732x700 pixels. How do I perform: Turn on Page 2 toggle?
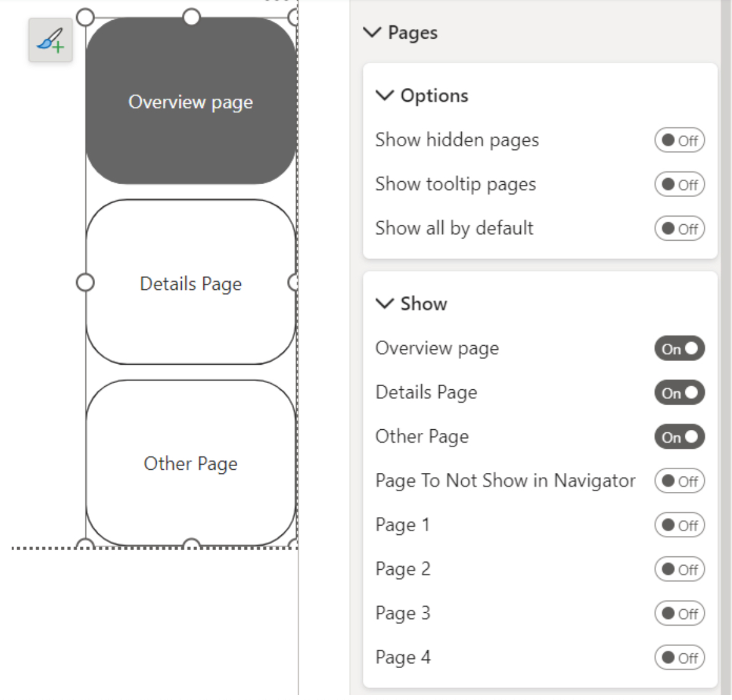click(x=679, y=569)
